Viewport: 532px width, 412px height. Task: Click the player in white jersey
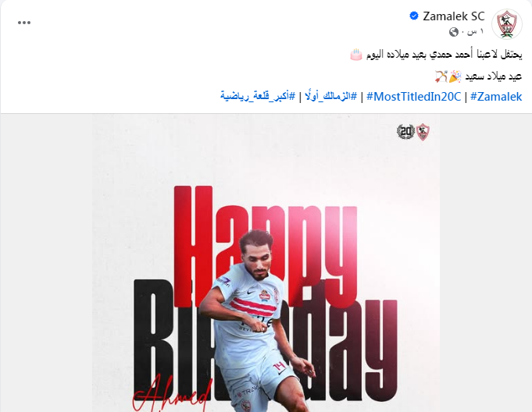258,321
